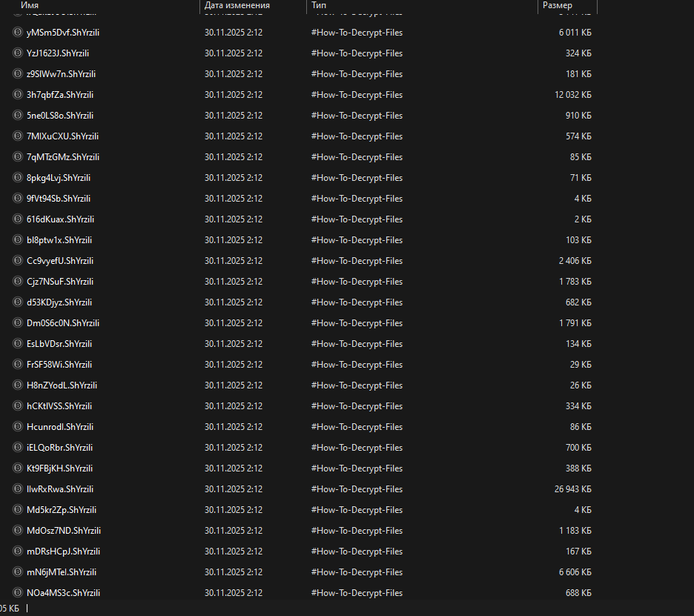694x616 pixels.
Task: Click the file icon next to Dm0S6c0N.ShYrzili
Action: tap(17, 322)
